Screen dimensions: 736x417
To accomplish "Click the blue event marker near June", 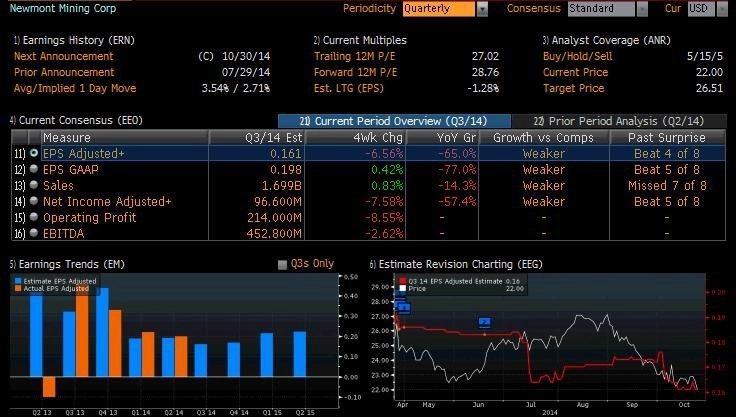I will point(485,322).
